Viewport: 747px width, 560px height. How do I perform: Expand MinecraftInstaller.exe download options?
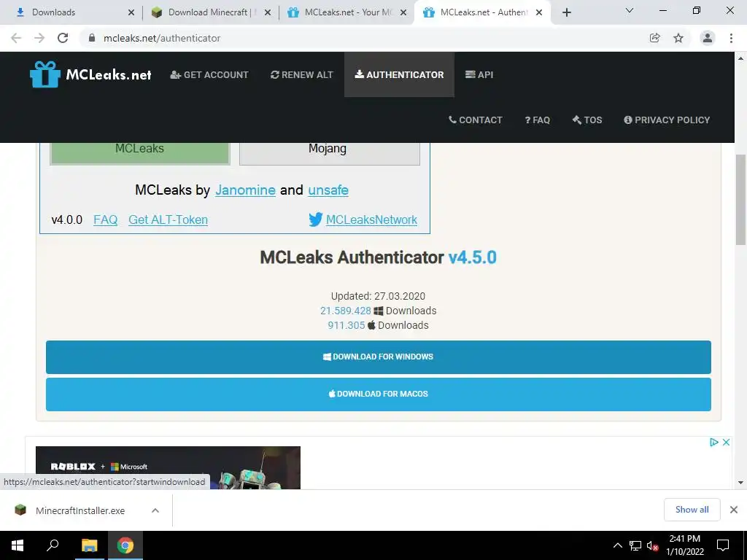point(155,510)
